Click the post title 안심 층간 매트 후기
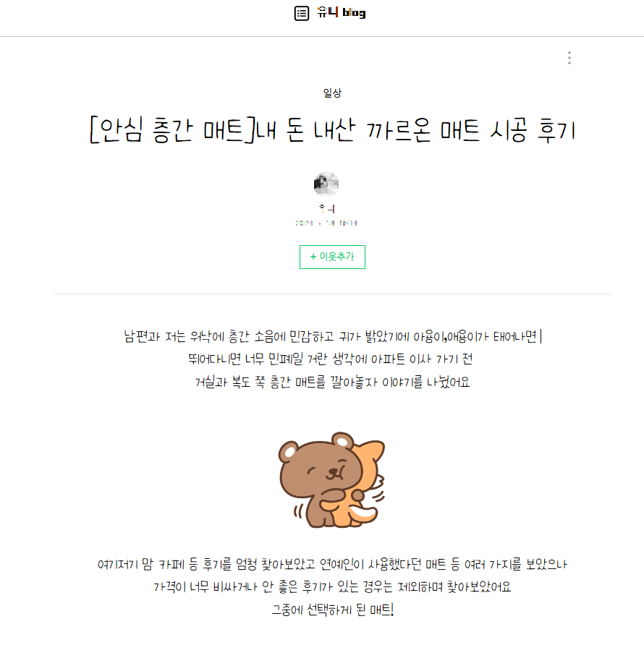644x645 pixels. click(332, 130)
